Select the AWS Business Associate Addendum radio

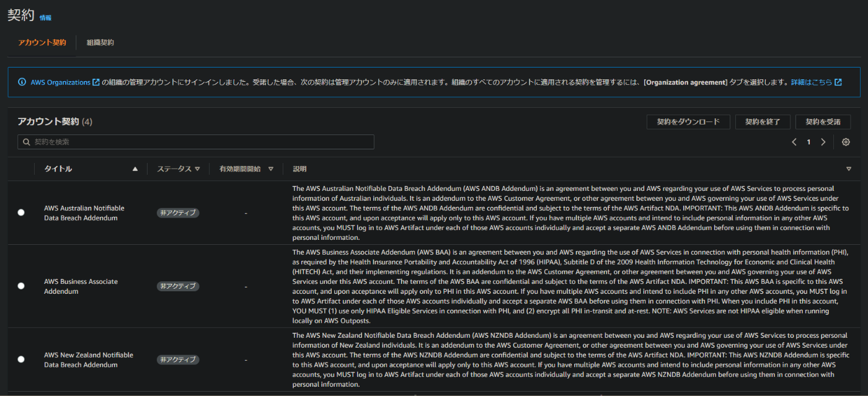tap(21, 286)
